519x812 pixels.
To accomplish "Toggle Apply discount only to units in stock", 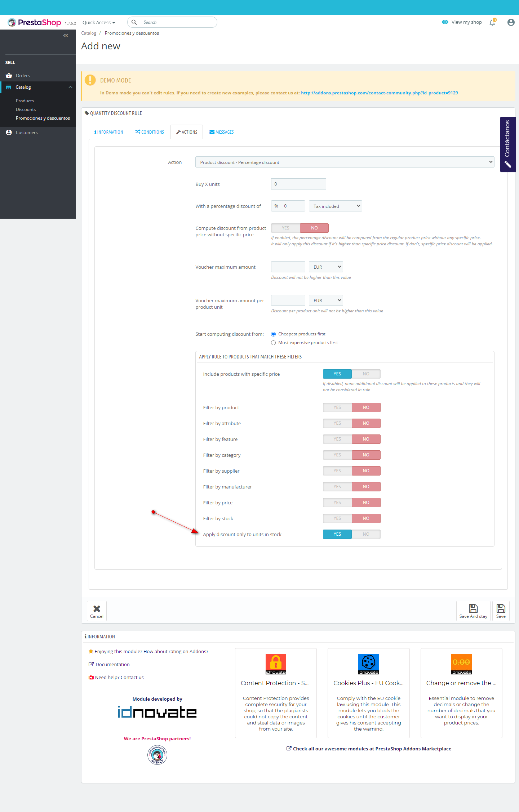I will click(x=352, y=534).
